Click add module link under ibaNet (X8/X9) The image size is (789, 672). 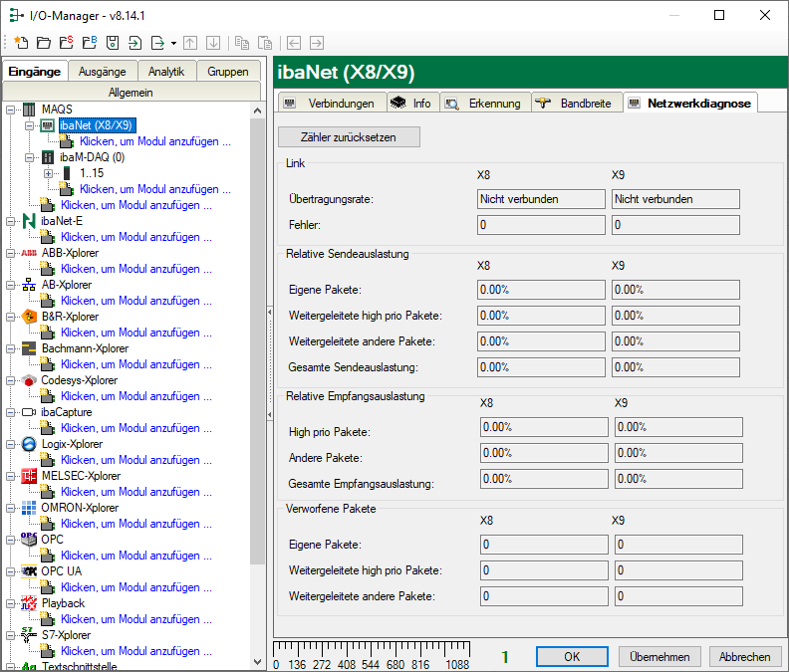point(155,141)
